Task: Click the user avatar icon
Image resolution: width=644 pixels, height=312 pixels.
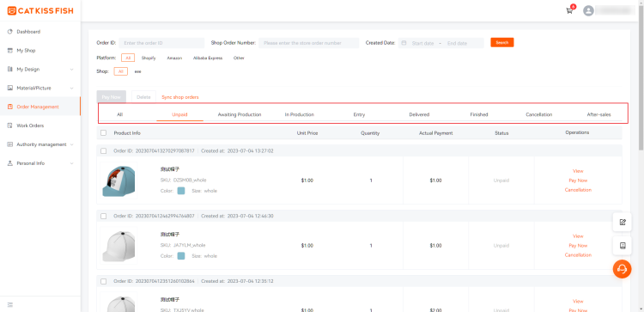Action: pos(588,10)
